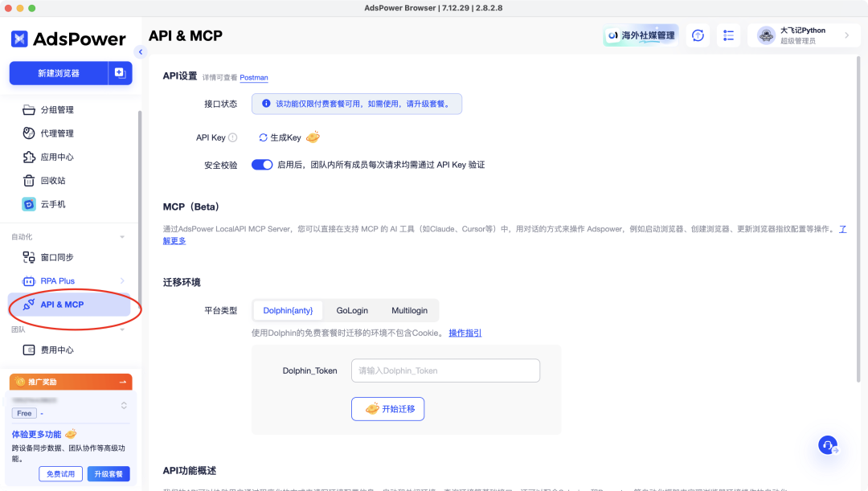Click the sync refresh icon in top bar
The image size is (868, 491).
tap(697, 35)
